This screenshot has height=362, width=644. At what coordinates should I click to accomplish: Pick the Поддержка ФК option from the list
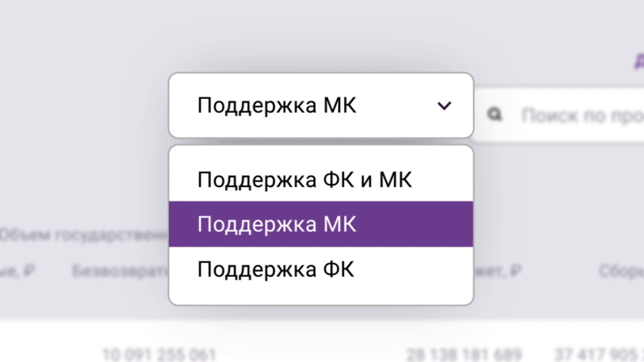click(276, 269)
